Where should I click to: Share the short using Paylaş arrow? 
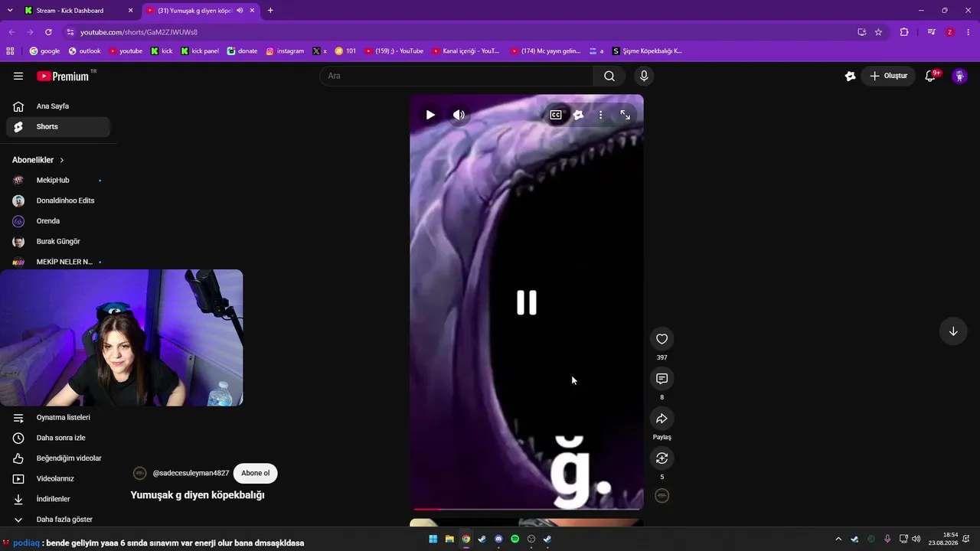pyautogui.click(x=662, y=419)
